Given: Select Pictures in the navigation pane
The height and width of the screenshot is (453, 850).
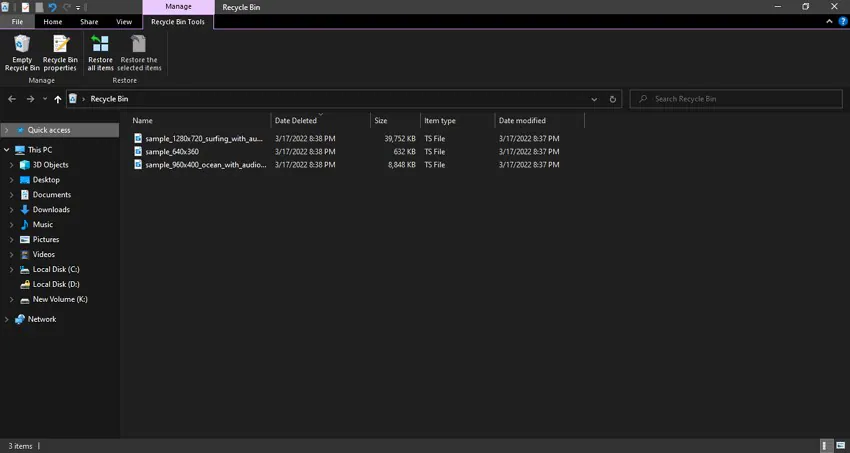Looking at the screenshot, I should coord(46,240).
